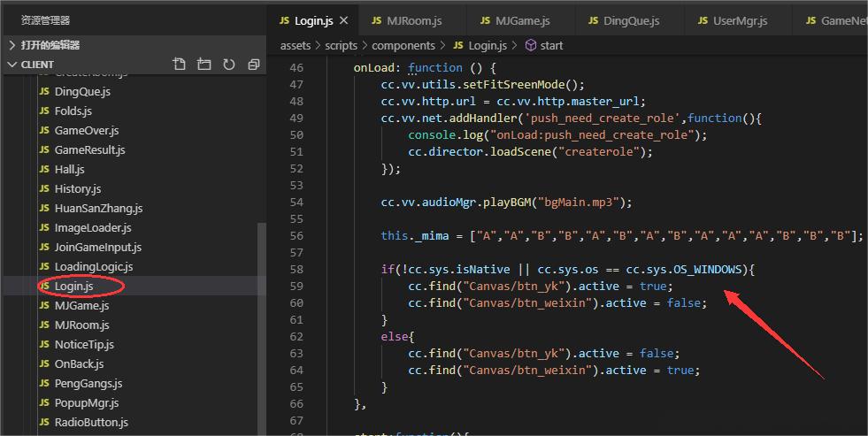Image resolution: width=868 pixels, height=436 pixels.
Task: Click the New File icon in CLIENT header
Action: tap(179, 65)
